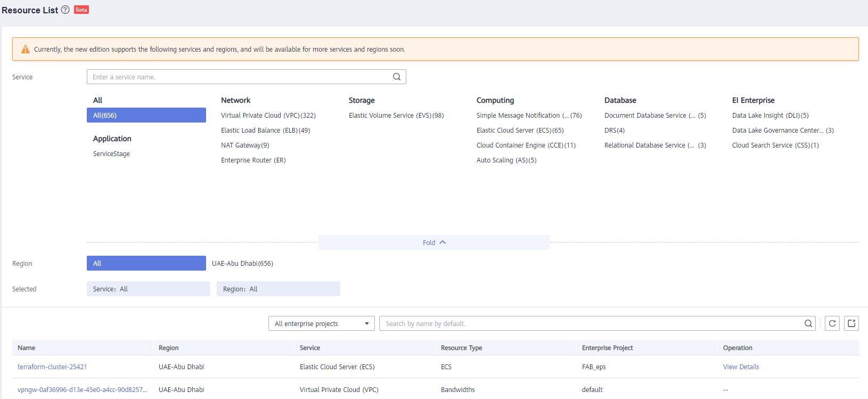Filter by Data Lake Insight (DLI)(5)

pos(771,115)
